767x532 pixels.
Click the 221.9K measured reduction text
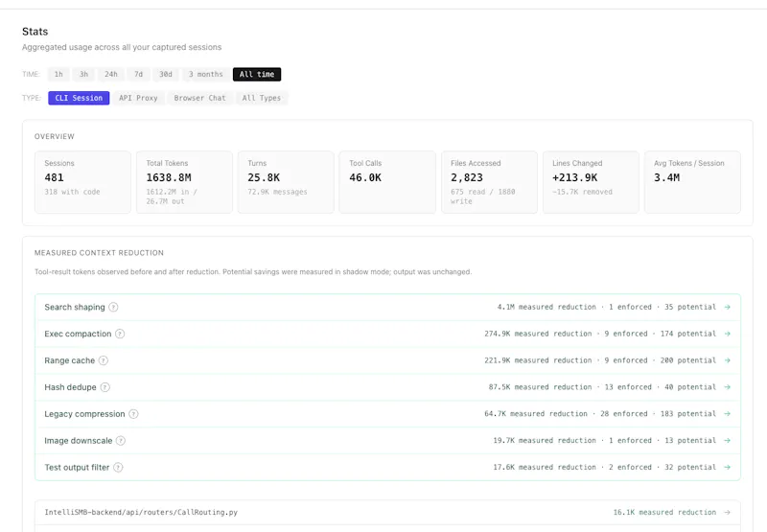point(538,360)
